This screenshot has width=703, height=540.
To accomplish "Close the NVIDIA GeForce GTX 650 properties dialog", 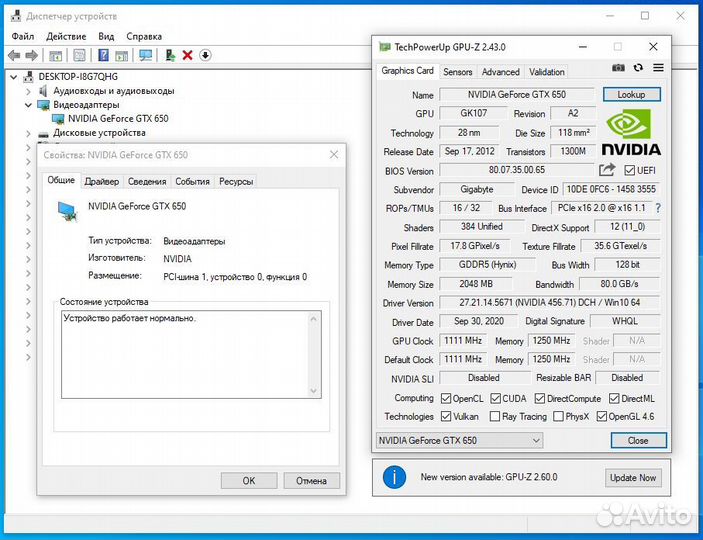I will point(334,155).
